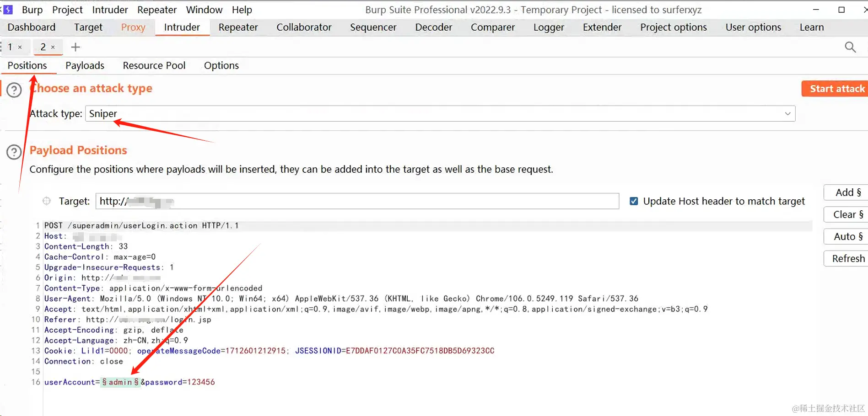Open the Intruder menu
The width and height of the screenshot is (868, 416).
coord(110,10)
